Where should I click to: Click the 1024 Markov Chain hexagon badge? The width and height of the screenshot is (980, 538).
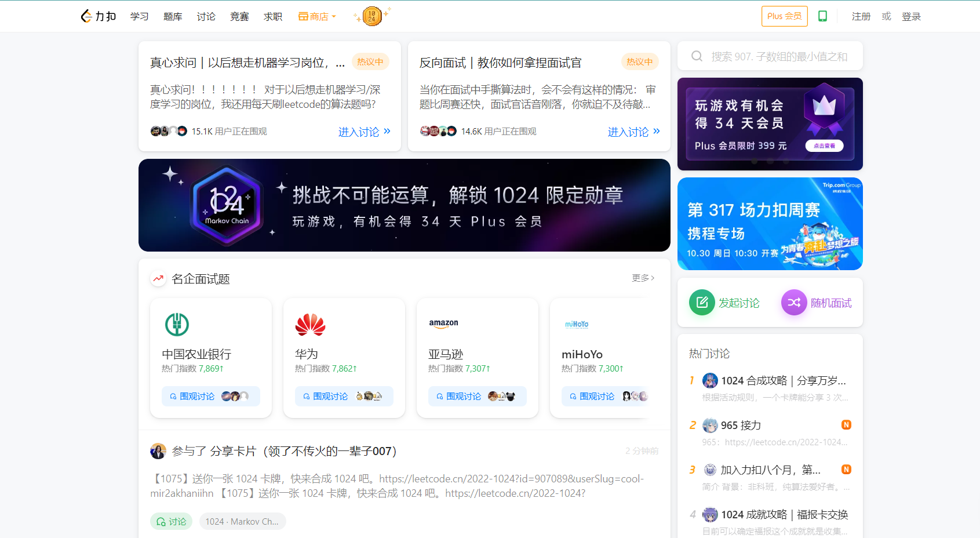click(227, 205)
